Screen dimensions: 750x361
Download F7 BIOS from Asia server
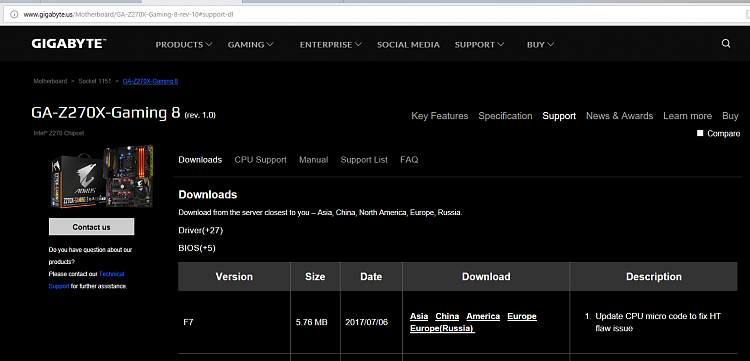419,316
